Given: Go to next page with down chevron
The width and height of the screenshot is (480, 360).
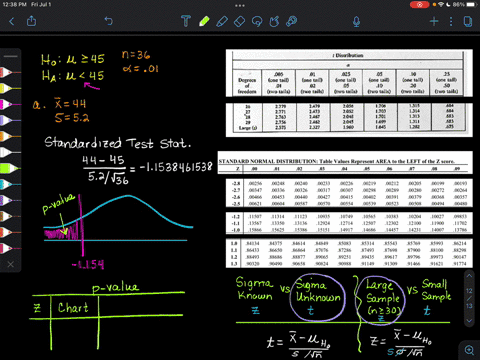Looking at the screenshot, I should [469, 321].
